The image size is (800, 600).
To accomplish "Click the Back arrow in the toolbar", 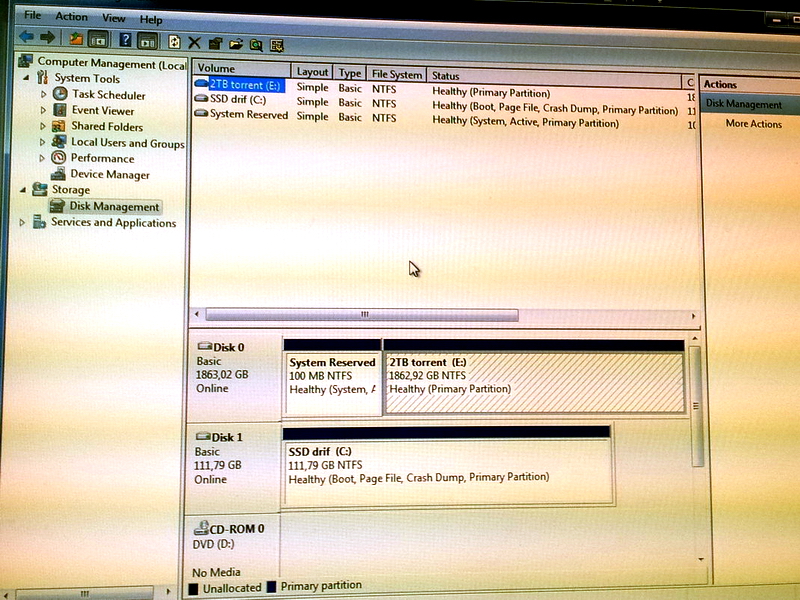I will coord(27,40).
